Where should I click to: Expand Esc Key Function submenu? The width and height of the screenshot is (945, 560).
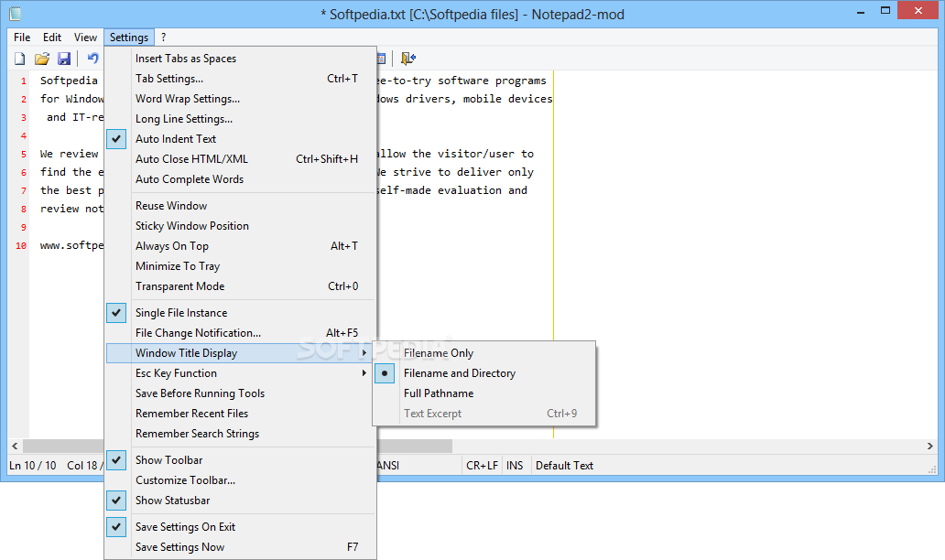pyautogui.click(x=240, y=373)
